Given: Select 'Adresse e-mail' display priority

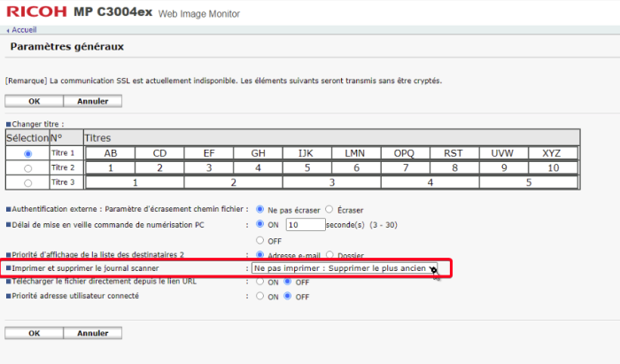Looking at the screenshot, I should click(260, 255).
